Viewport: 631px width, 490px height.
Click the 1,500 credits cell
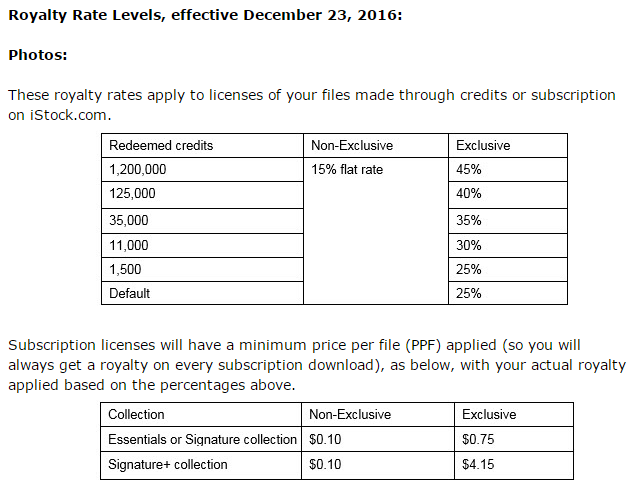coord(202,270)
